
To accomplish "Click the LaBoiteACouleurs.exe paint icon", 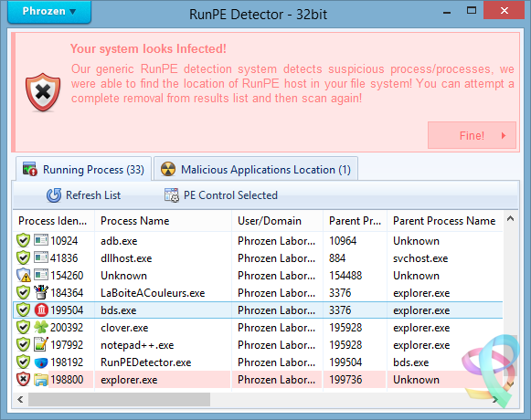I will pos(41,292).
